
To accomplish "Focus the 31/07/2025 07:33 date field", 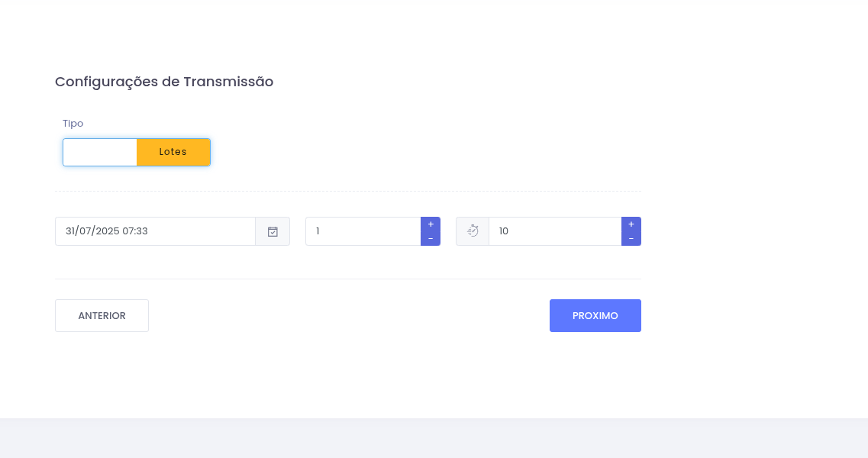I will 155,231.
